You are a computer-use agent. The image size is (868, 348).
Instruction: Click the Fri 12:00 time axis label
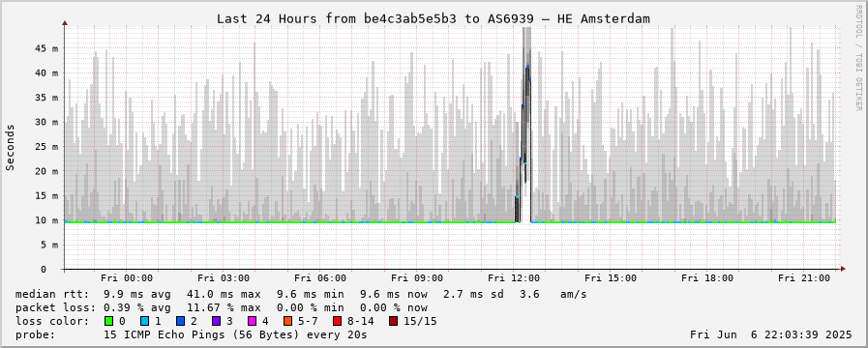point(514,278)
